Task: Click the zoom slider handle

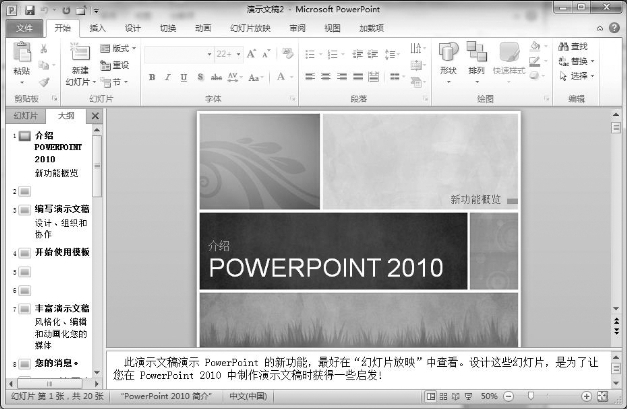Action: pos(531,396)
